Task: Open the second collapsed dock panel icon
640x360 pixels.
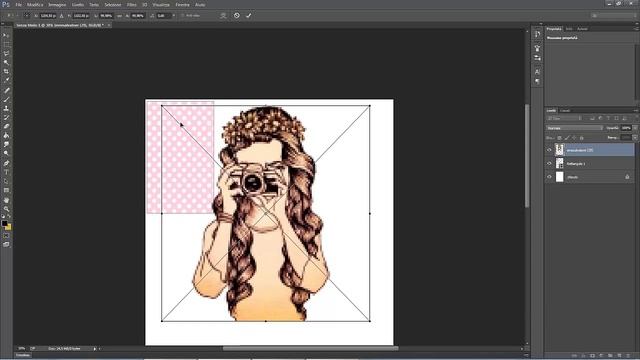Action: point(537,48)
